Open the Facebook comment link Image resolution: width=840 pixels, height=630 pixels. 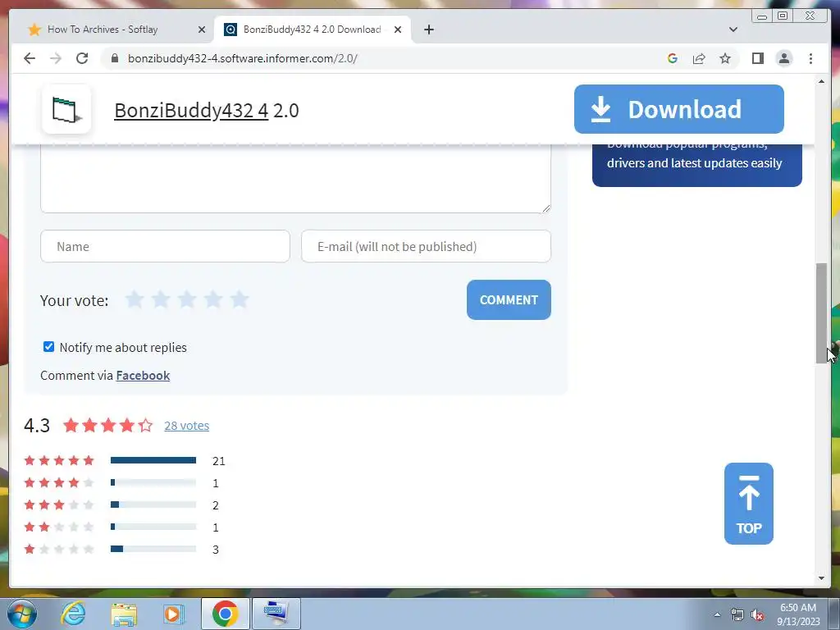point(143,376)
